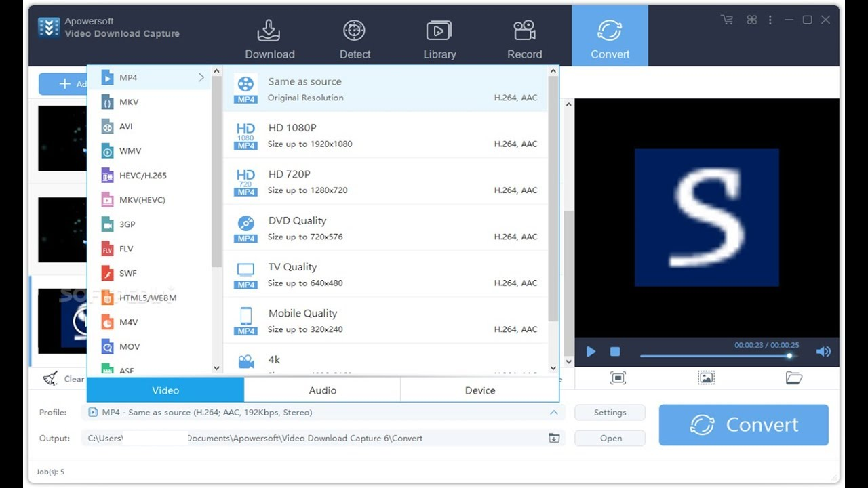
Task: Stop the preview video
Action: pos(615,351)
